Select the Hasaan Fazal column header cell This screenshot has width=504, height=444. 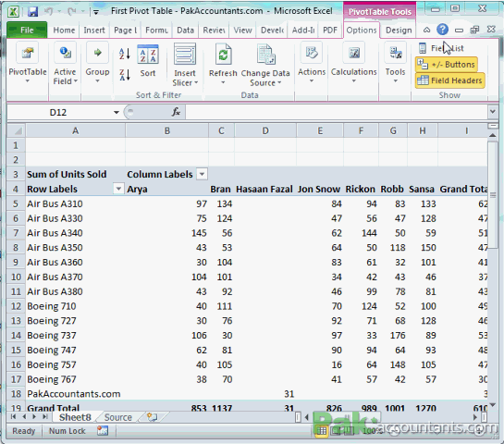coord(265,189)
